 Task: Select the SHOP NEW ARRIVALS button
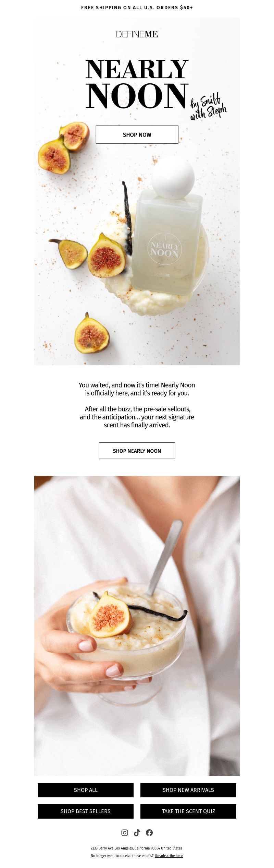click(188, 790)
